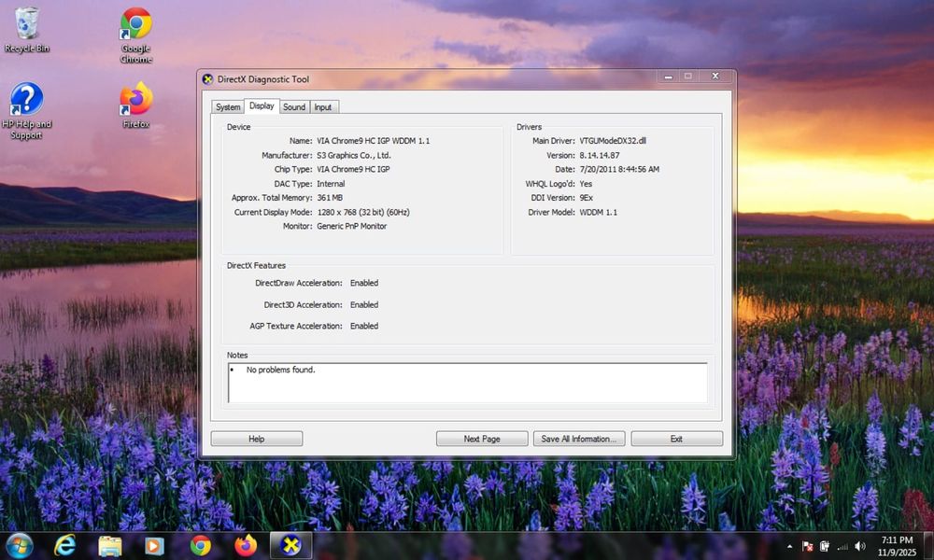This screenshot has width=934, height=560.
Task: Click the Exit button
Action: [676, 439]
